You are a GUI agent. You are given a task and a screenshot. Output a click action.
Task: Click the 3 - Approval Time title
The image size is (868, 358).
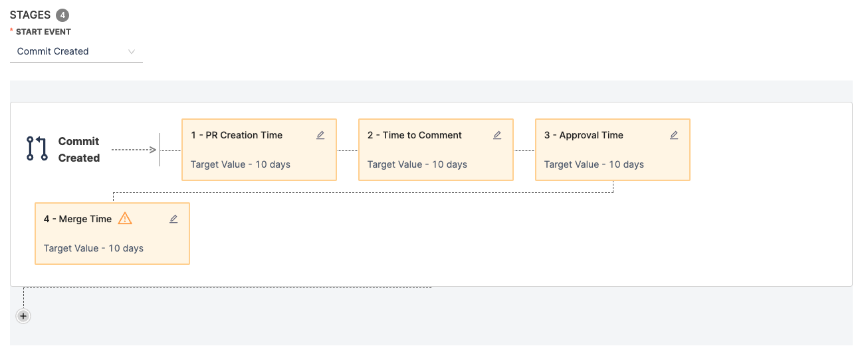[584, 135]
